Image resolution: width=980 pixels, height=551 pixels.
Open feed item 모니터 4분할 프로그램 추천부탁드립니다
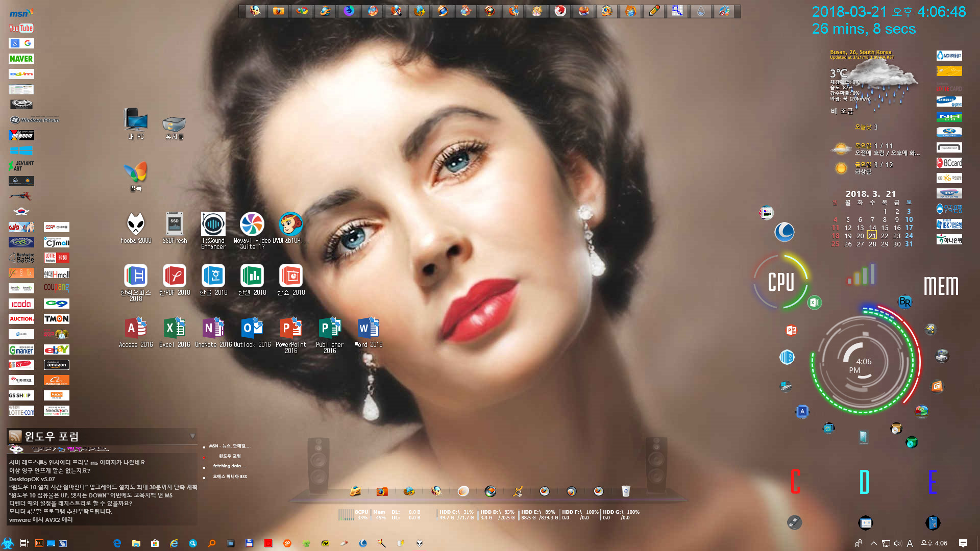(61, 512)
